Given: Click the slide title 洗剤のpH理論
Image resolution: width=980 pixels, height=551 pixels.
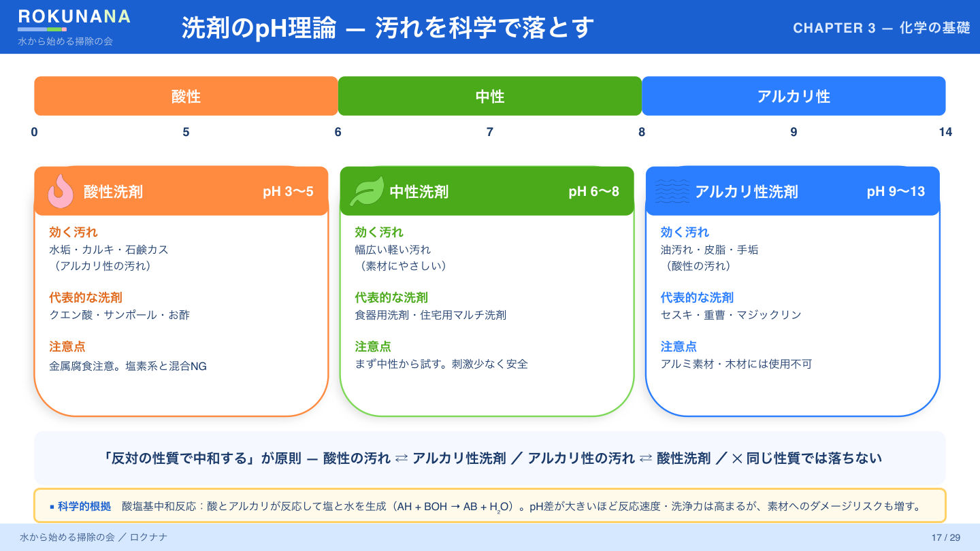Looking at the screenshot, I should [x=259, y=28].
